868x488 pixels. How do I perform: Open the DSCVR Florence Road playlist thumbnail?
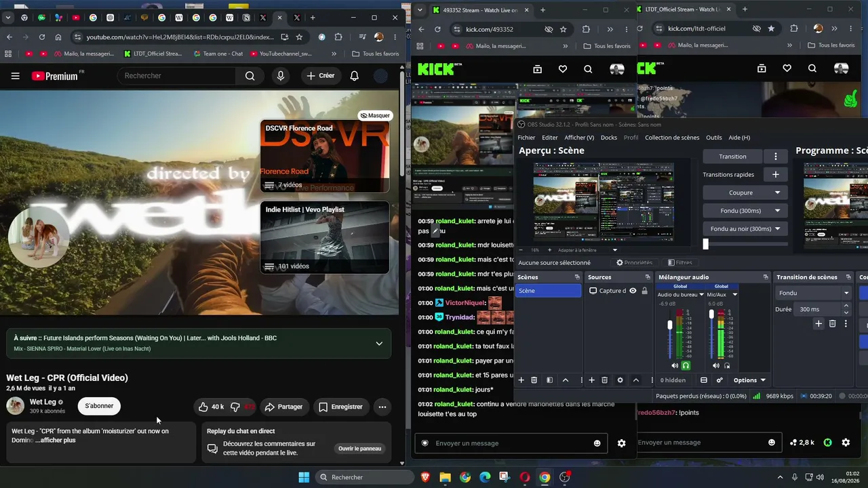point(325,156)
